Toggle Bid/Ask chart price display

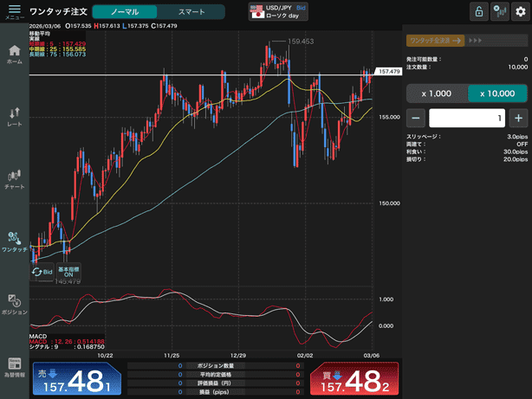[42, 272]
